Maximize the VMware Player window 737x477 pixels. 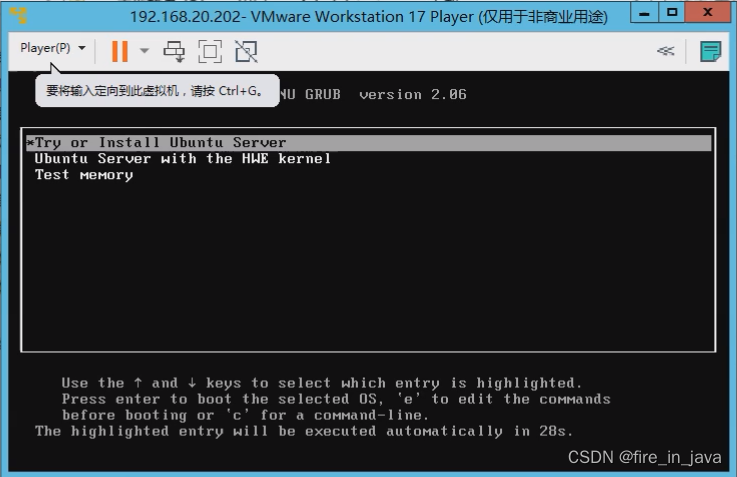tap(672, 13)
